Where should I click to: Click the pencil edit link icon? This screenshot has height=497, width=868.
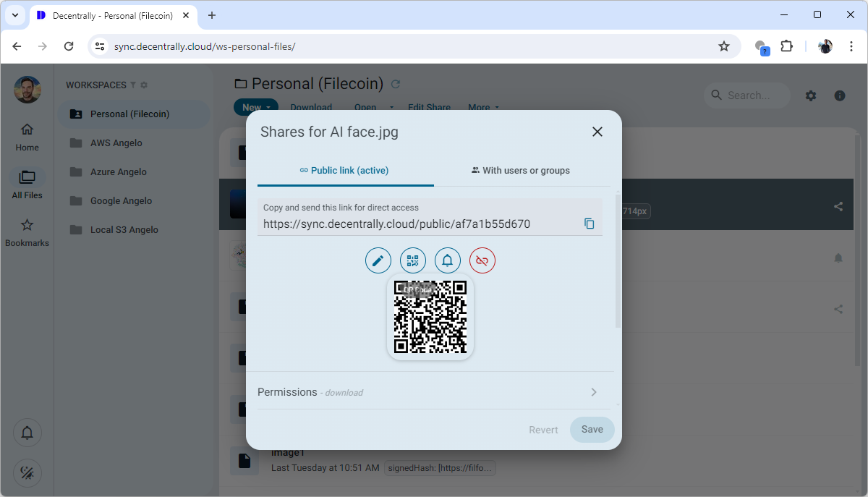(x=378, y=260)
